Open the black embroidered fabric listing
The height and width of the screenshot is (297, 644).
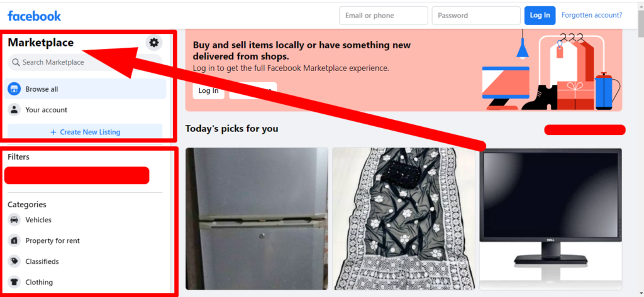(404, 219)
